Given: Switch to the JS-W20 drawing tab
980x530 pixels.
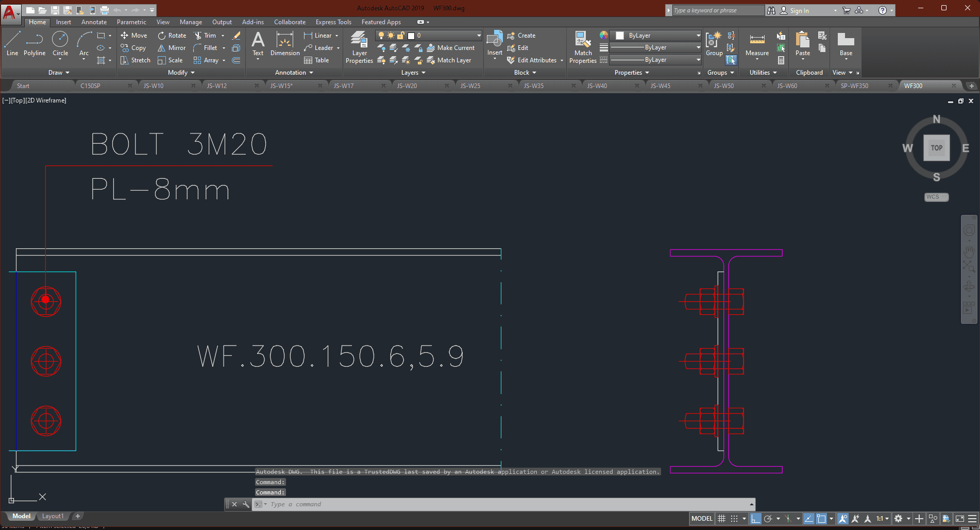Looking at the screenshot, I should pos(407,86).
